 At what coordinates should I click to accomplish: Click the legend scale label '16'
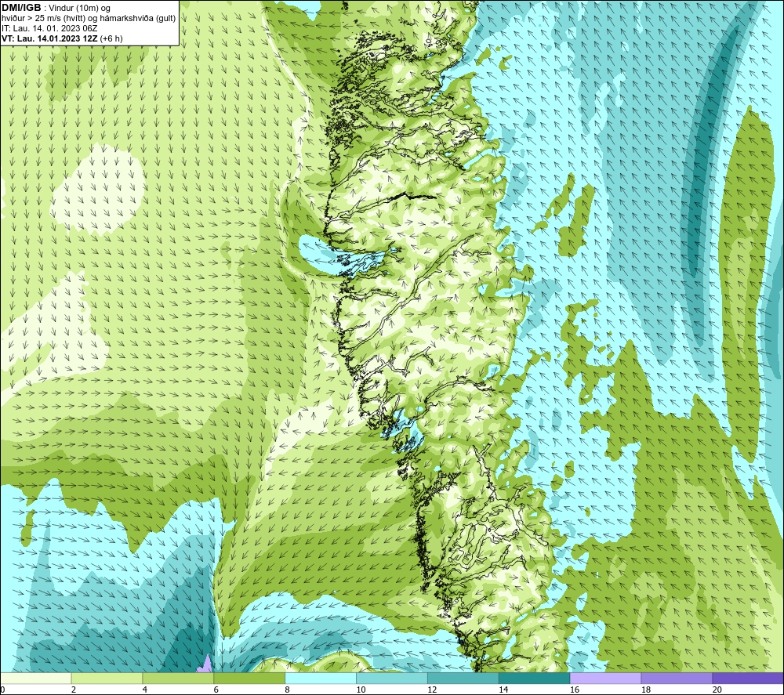(x=575, y=690)
